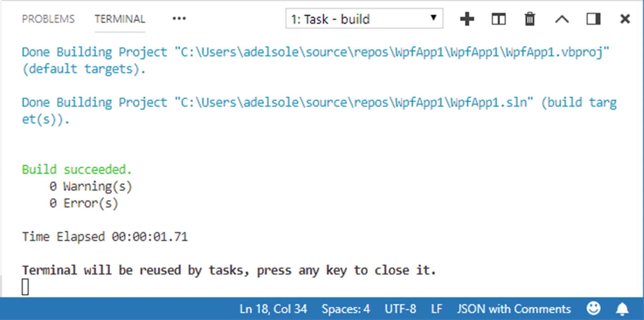Split the terminal pane
Screen dimensions: 644x320
point(498,19)
